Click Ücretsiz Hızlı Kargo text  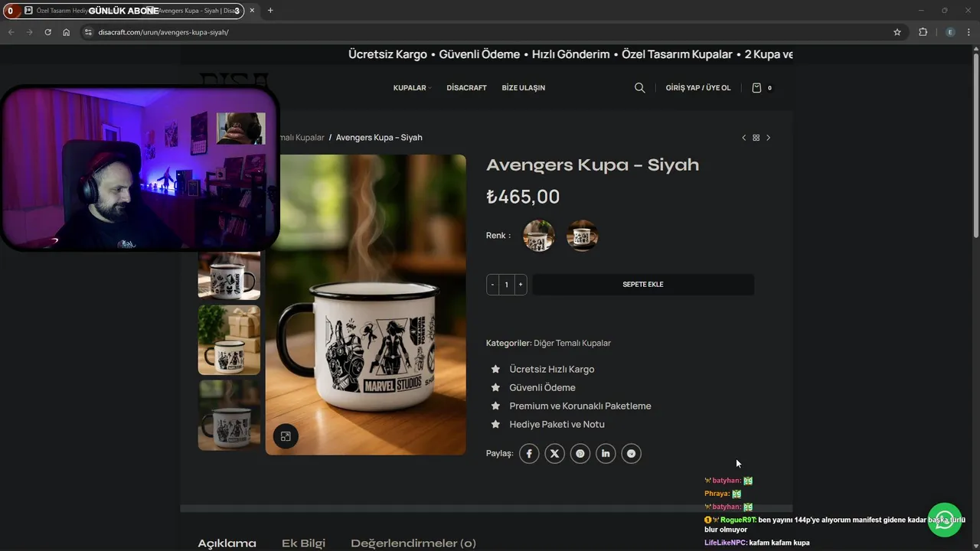552,369
